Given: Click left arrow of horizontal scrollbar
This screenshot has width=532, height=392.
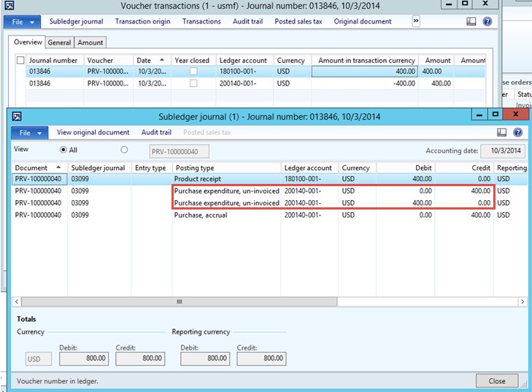Looking at the screenshot, I should (x=17, y=301).
